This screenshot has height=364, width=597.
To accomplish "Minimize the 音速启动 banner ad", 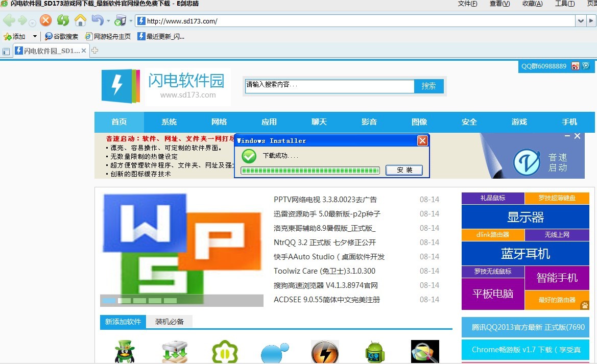I will [567, 136].
